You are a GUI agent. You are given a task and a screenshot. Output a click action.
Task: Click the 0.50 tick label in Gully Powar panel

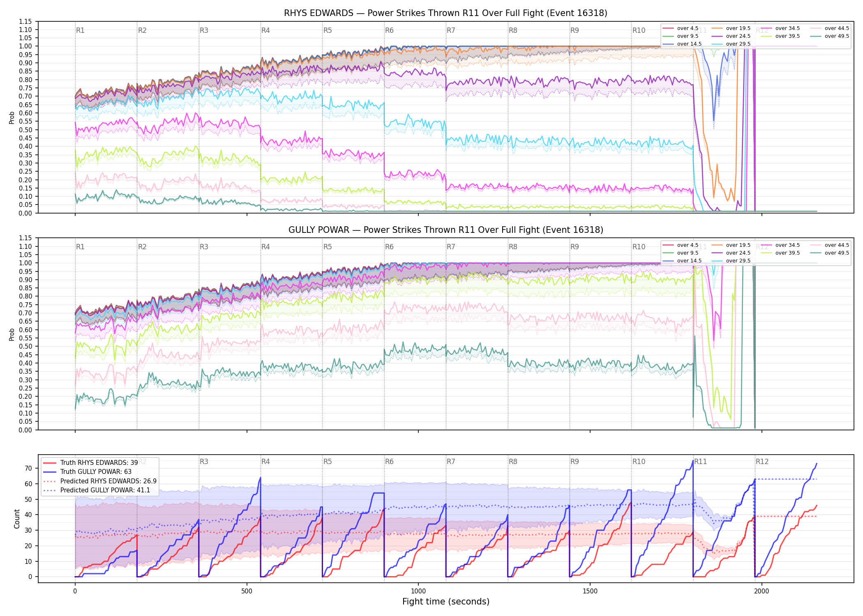tap(25, 346)
